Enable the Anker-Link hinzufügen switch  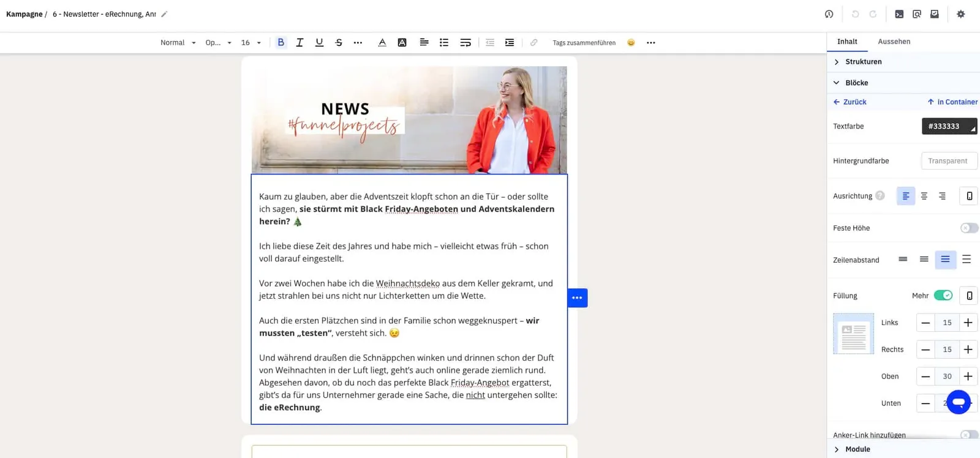click(969, 435)
